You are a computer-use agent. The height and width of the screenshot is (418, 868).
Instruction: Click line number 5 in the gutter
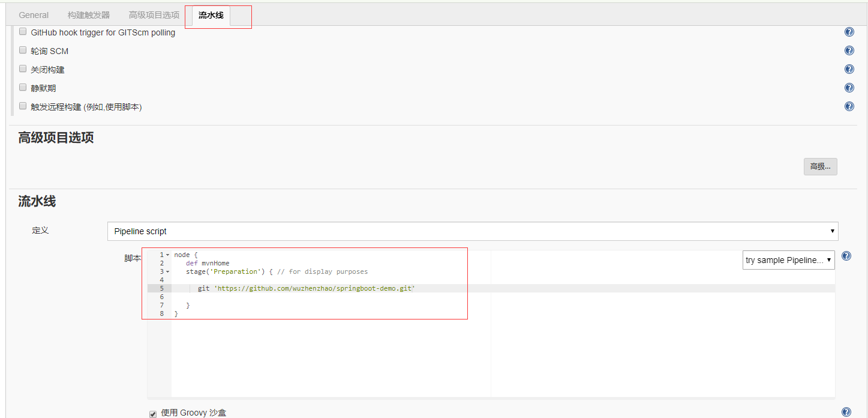coord(162,288)
